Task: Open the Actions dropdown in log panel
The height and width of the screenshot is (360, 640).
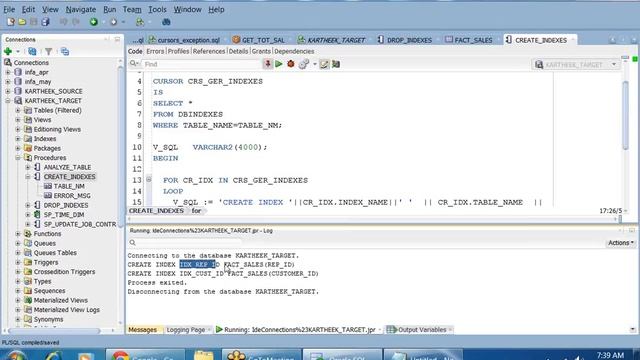Action: click(x=621, y=243)
